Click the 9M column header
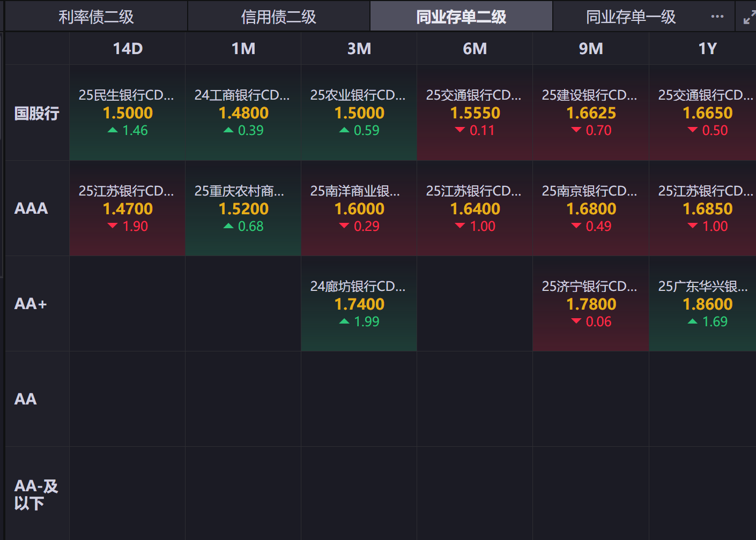The height and width of the screenshot is (540, 756). [591, 49]
